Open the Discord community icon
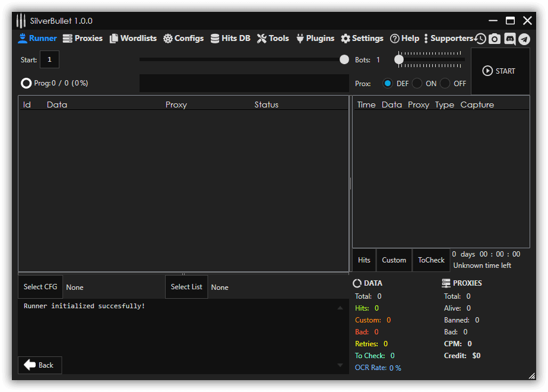 [509, 39]
